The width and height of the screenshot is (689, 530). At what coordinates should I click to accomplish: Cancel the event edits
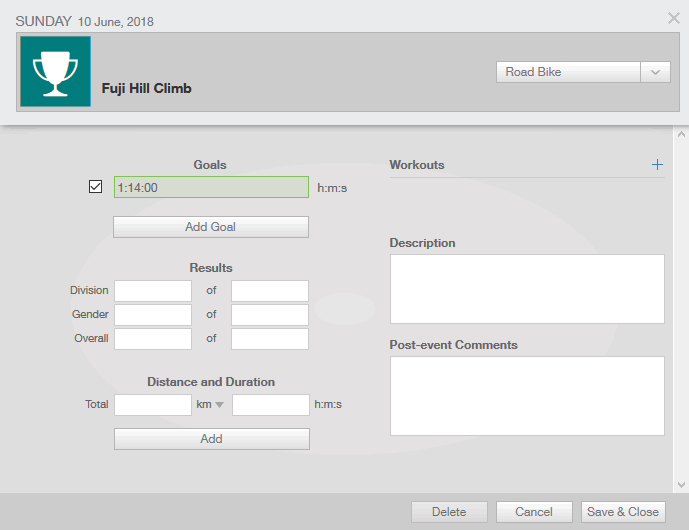pos(534,512)
